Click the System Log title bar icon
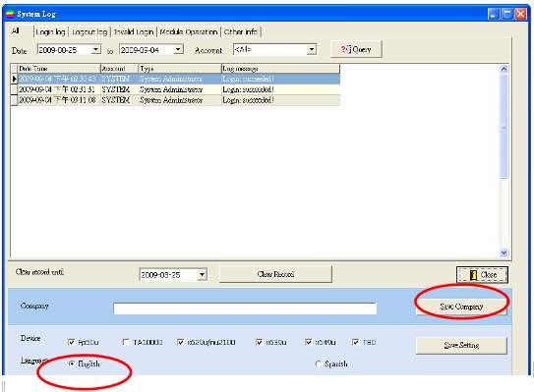Screen dimensions: 534x392 point(10,14)
